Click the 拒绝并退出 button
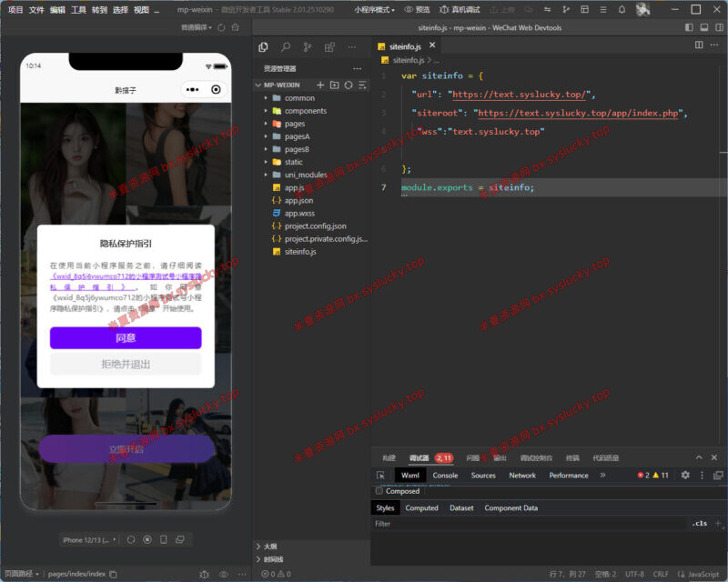This screenshot has height=582, width=728. click(126, 365)
